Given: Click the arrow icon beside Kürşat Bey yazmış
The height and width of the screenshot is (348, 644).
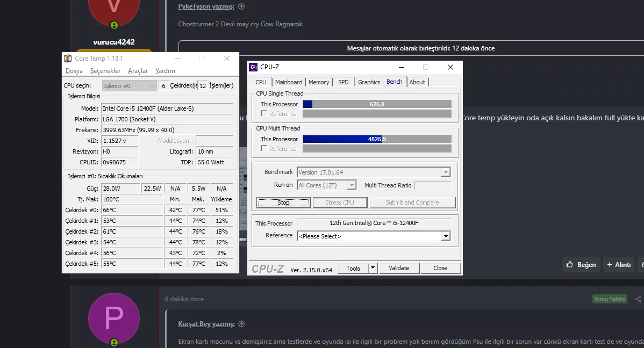Looking at the screenshot, I should tap(241, 324).
